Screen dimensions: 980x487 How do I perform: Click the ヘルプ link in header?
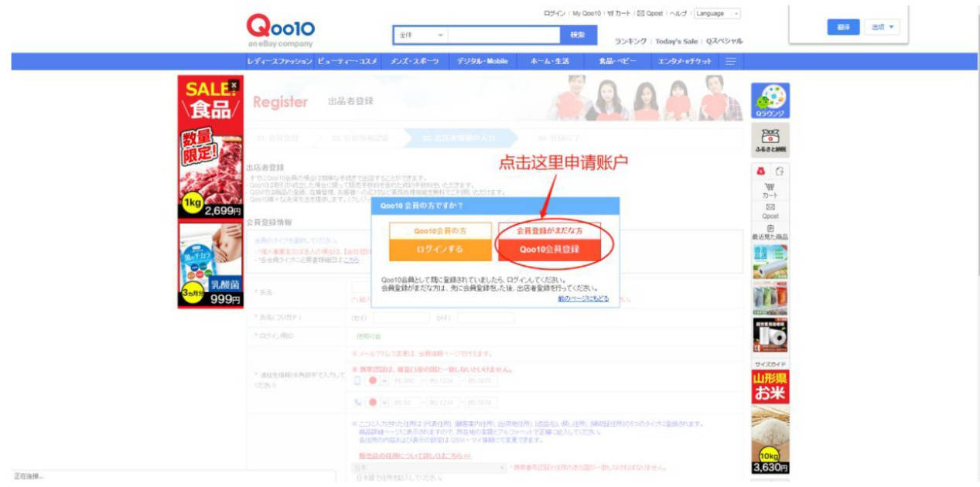coord(680,13)
